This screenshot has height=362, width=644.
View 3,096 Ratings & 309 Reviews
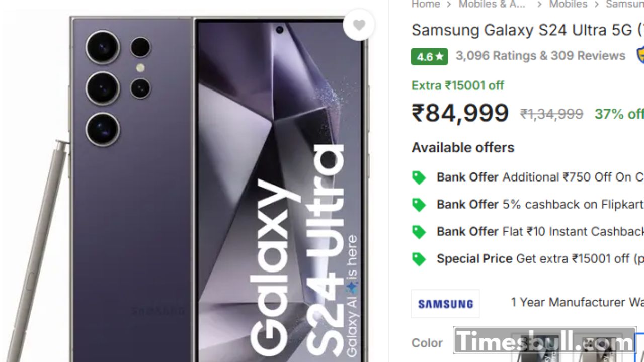click(540, 56)
